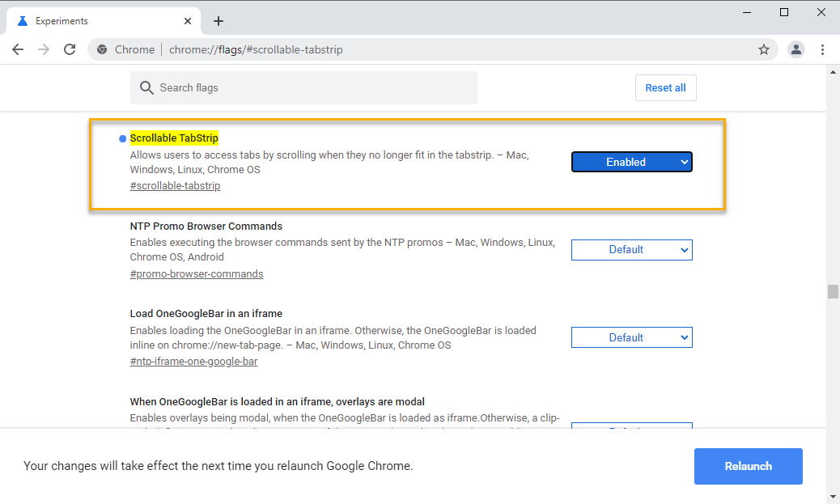840x504 pixels.
Task: Open the #scrollable-tabstrip anchor link
Action: pyautogui.click(x=175, y=186)
